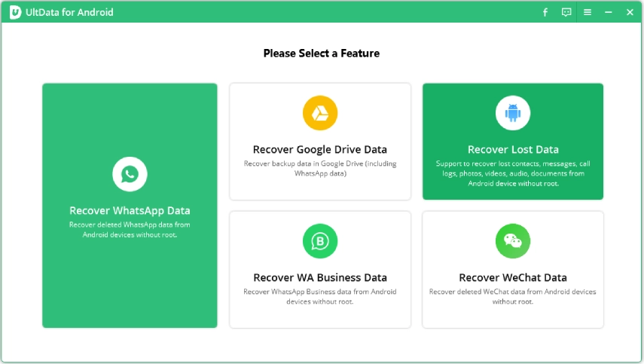This screenshot has width=644, height=364.
Task: Minimize the UltData window
Action: (609, 13)
